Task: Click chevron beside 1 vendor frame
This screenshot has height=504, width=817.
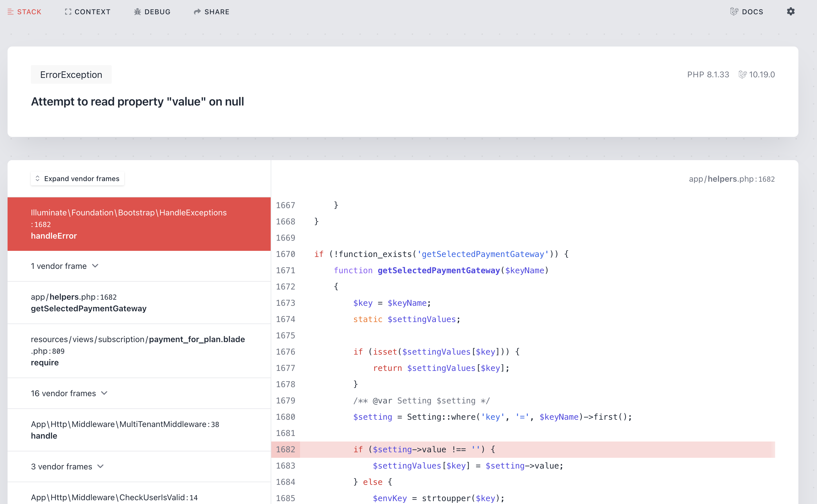Action: pyautogui.click(x=95, y=266)
